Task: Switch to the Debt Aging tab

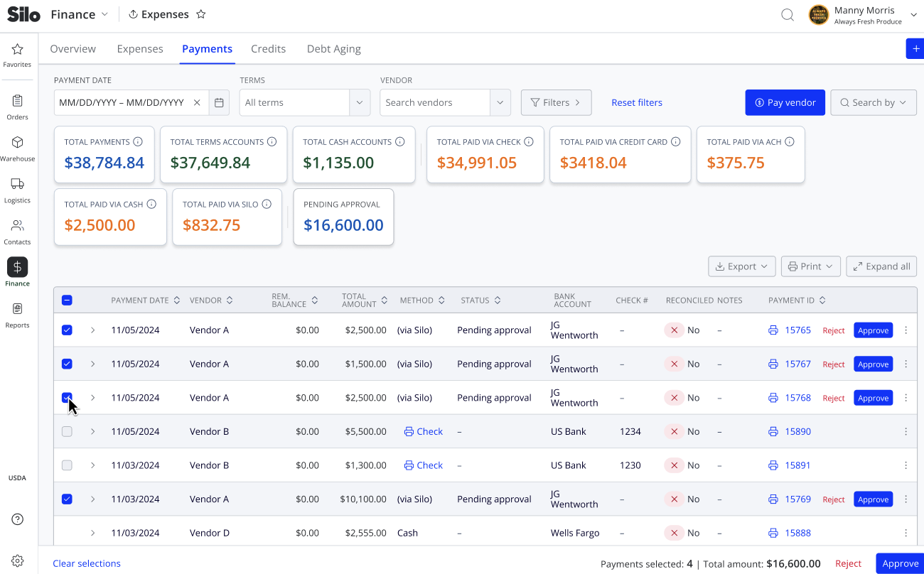Action: point(334,49)
